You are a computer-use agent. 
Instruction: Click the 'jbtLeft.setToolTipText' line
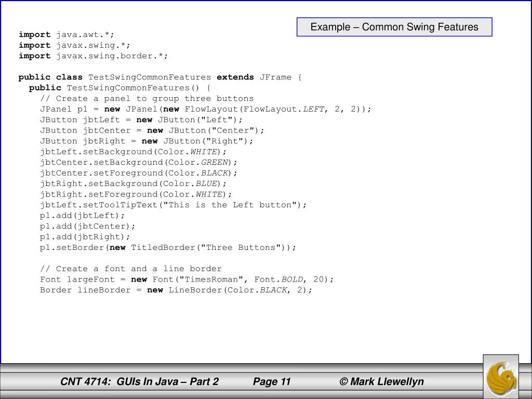pyautogui.click(x=174, y=205)
